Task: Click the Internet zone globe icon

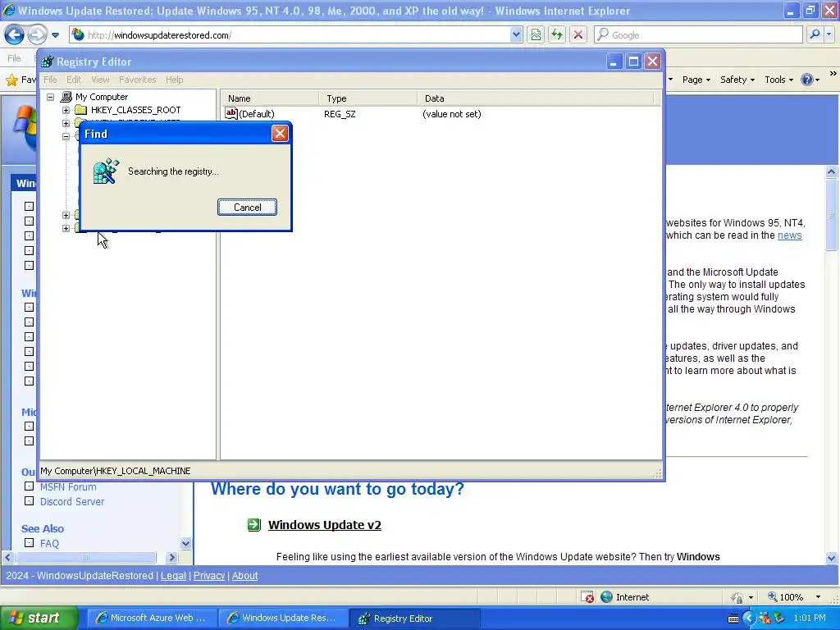Action: coord(606,597)
